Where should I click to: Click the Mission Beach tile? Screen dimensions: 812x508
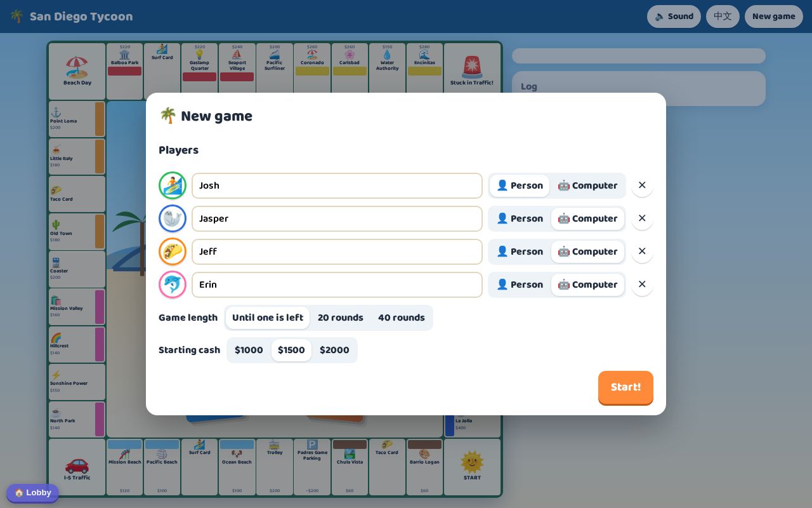(124, 467)
